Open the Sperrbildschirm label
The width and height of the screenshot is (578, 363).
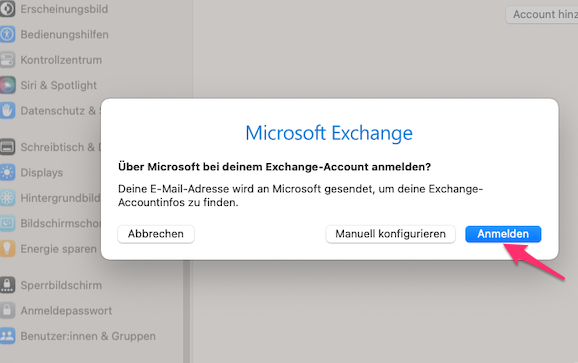pyautogui.click(x=61, y=285)
